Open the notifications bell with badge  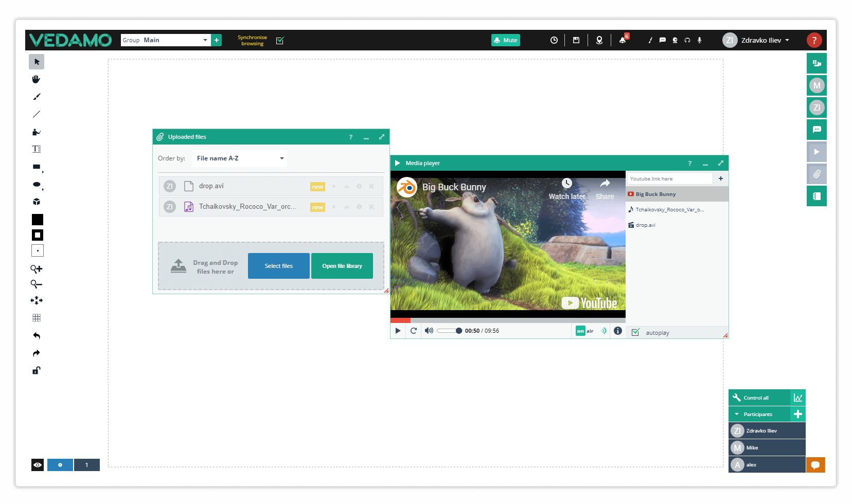(x=623, y=40)
